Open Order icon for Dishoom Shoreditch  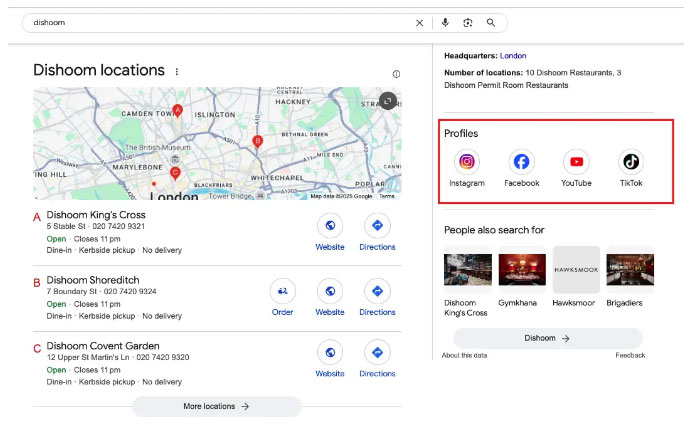(x=283, y=291)
